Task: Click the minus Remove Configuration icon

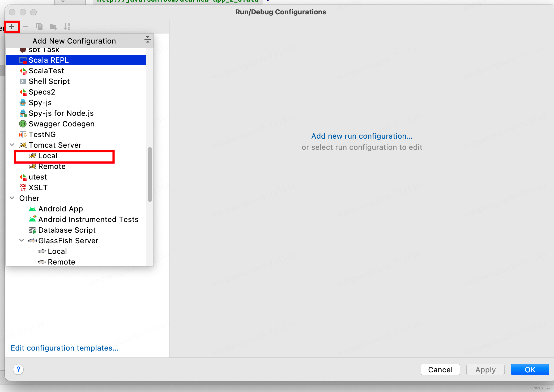Action: click(25, 27)
